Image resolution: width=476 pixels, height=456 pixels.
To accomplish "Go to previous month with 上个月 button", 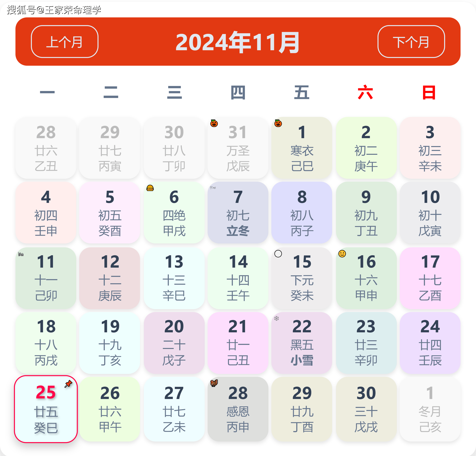I will click(65, 42).
